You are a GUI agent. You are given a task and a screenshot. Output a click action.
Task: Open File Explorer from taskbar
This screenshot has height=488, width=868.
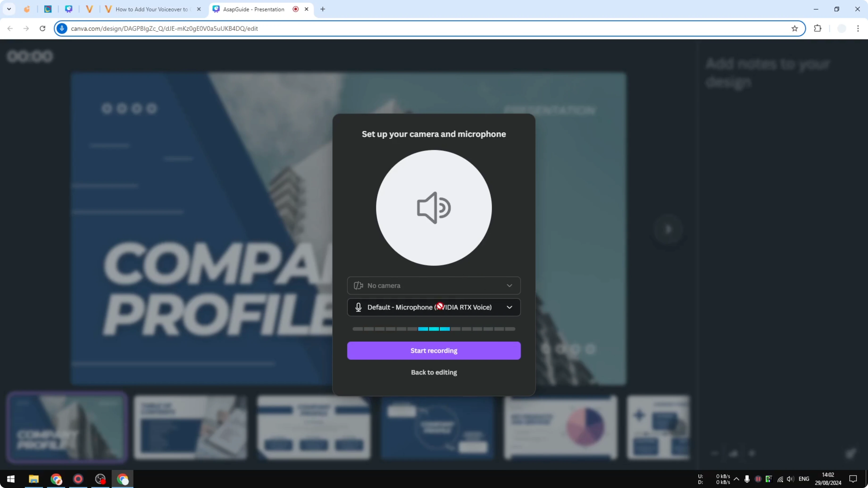[34, 479]
